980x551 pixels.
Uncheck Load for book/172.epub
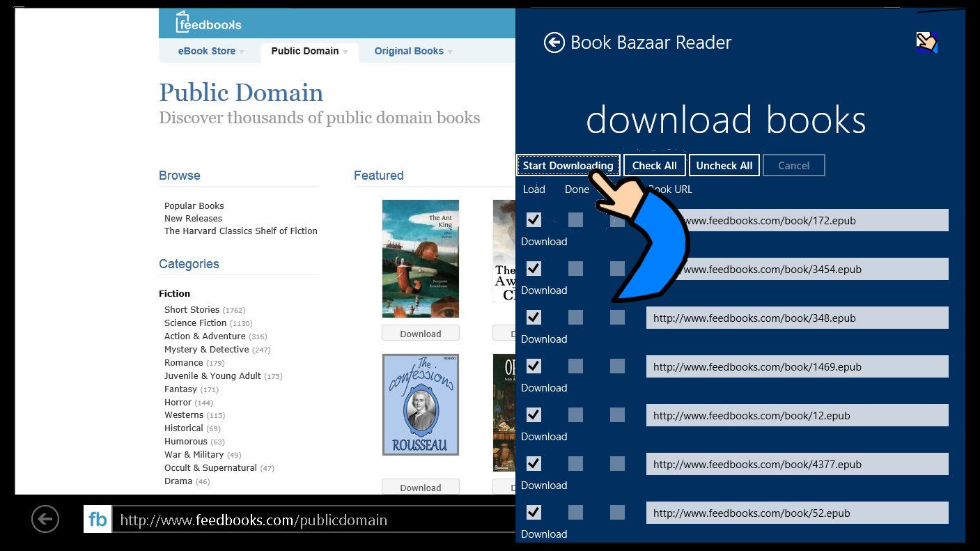tap(534, 220)
